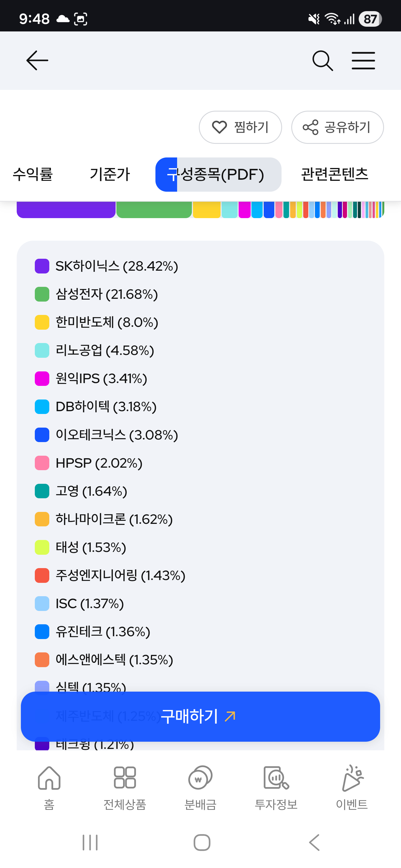Tap the 한미반도체 (8.0%) list entry
Viewport: 401px width, 868px height.
(107, 322)
